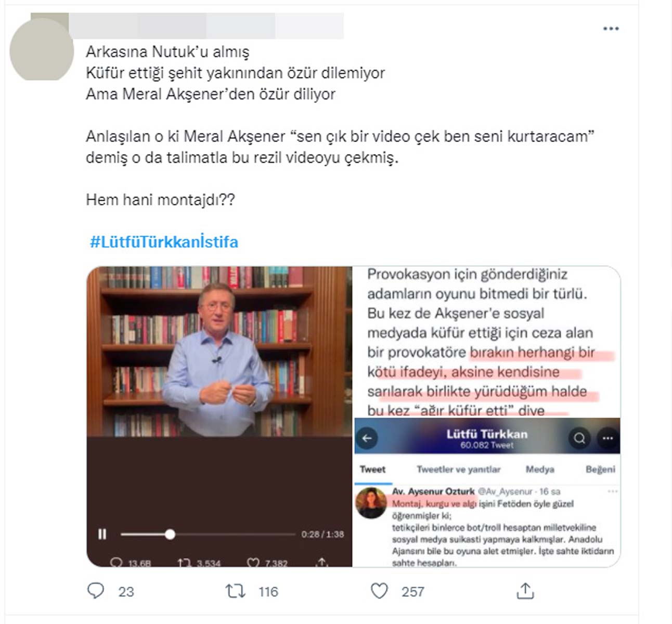
Task: Switch to the Tweetler ve yanıtlar tab
Action: click(x=458, y=470)
